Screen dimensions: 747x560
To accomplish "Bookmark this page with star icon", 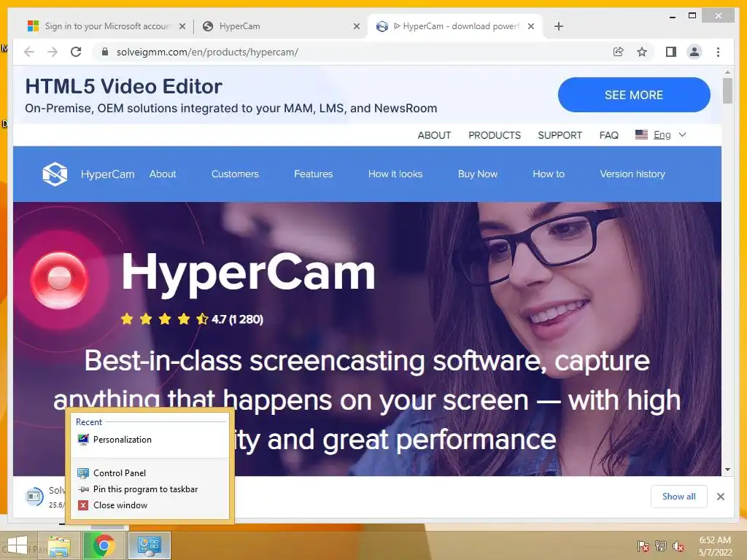I will (x=642, y=52).
